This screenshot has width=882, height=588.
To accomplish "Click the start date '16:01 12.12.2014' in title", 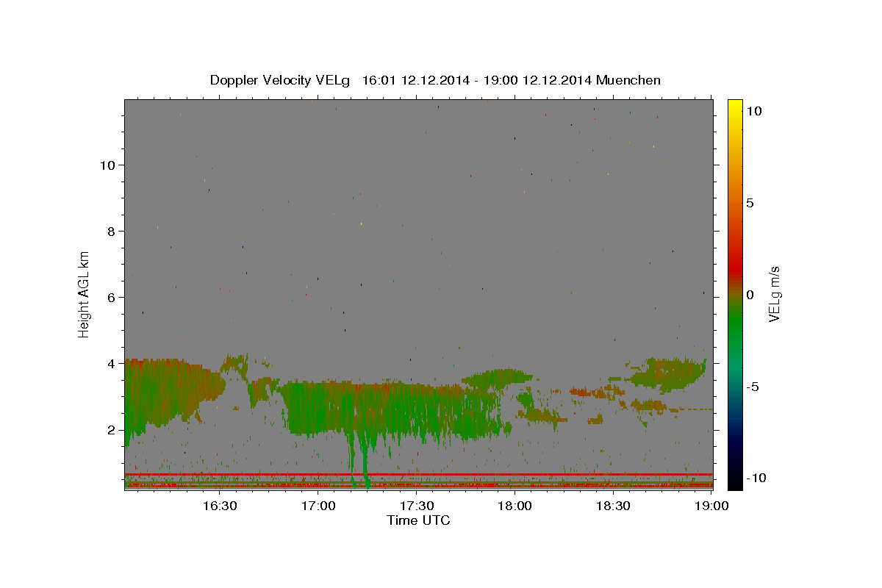I will [416, 80].
